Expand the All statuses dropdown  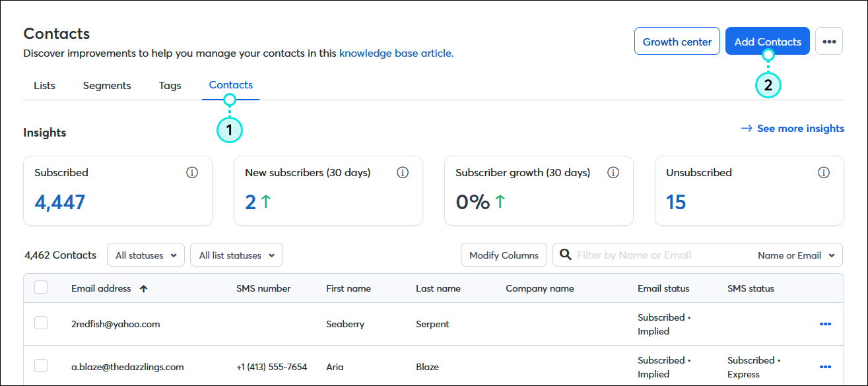(x=146, y=255)
